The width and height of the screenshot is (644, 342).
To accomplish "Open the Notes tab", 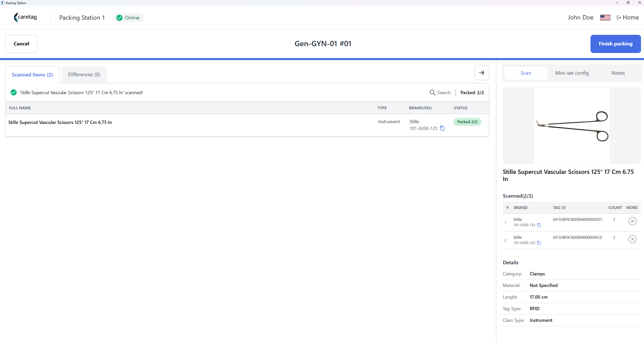I will click(x=618, y=73).
